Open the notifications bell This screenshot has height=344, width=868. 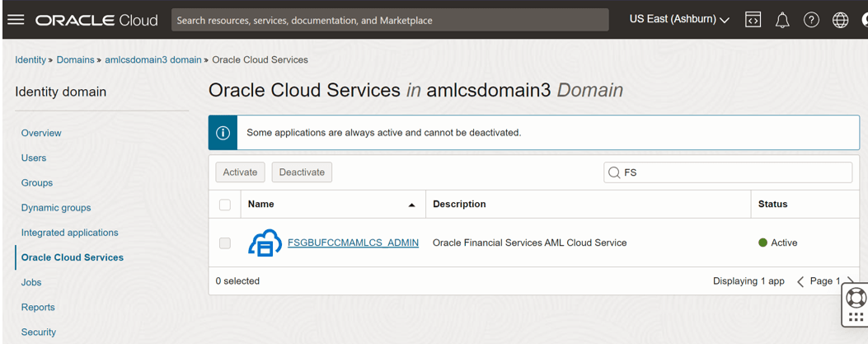pos(782,21)
